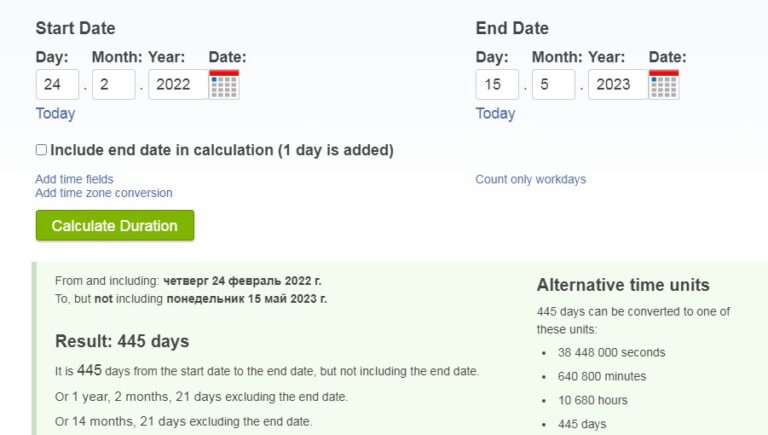The width and height of the screenshot is (768, 435).
Task: Focus the Start Date Year field
Action: tap(178, 84)
